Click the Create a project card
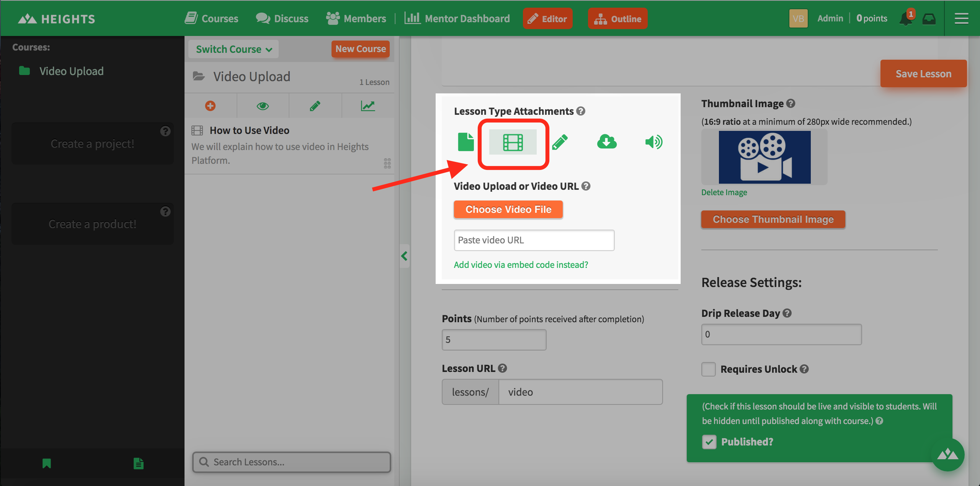The image size is (980, 486). coord(93,144)
